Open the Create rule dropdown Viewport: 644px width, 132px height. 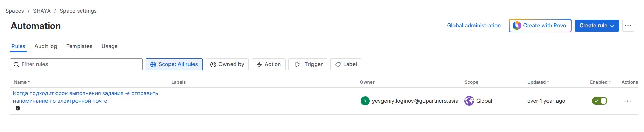click(x=596, y=26)
